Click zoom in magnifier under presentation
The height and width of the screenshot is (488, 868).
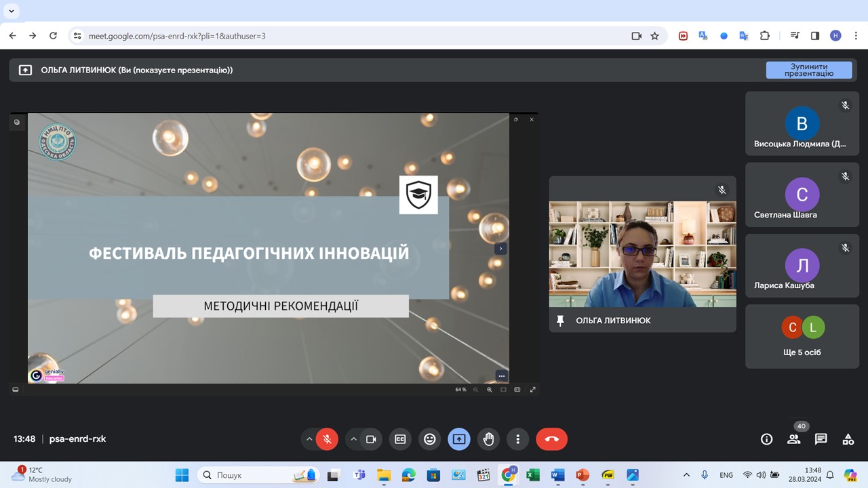489,390
